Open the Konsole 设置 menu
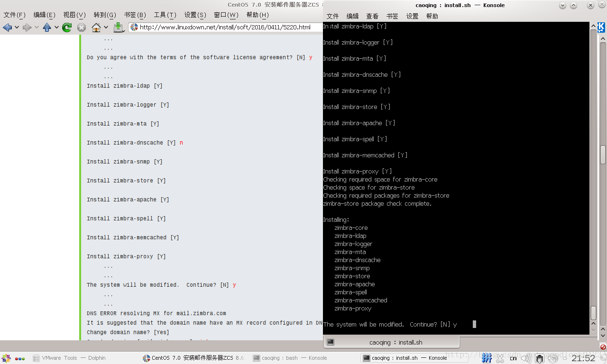 412,16
